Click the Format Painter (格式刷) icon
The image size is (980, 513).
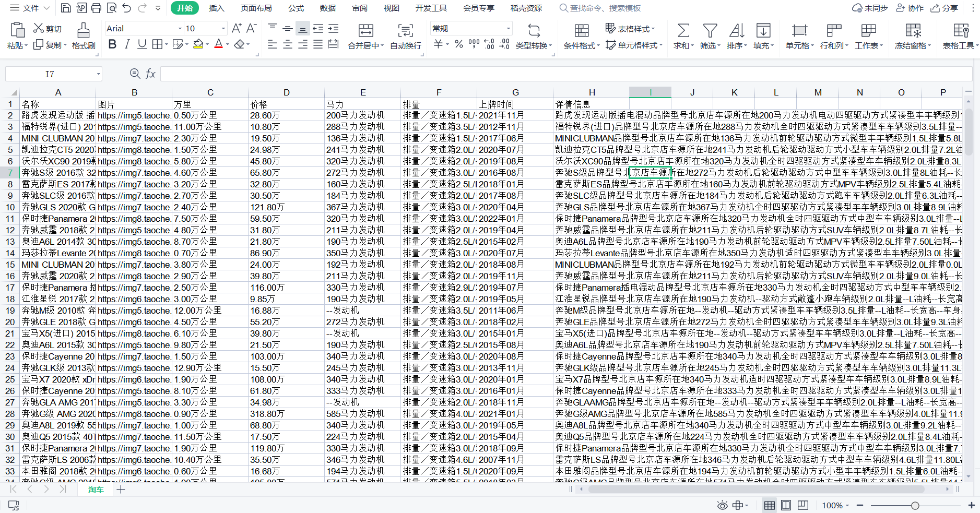pyautogui.click(x=84, y=30)
